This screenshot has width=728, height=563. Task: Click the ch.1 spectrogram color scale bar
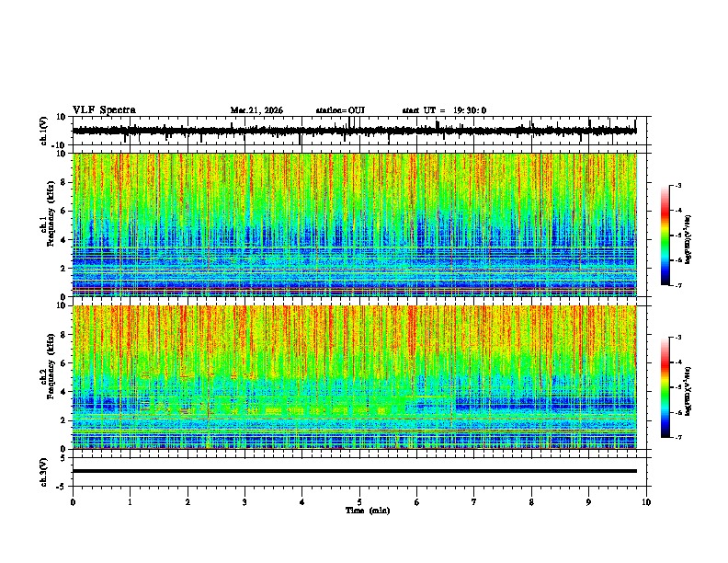tap(665, 236)
